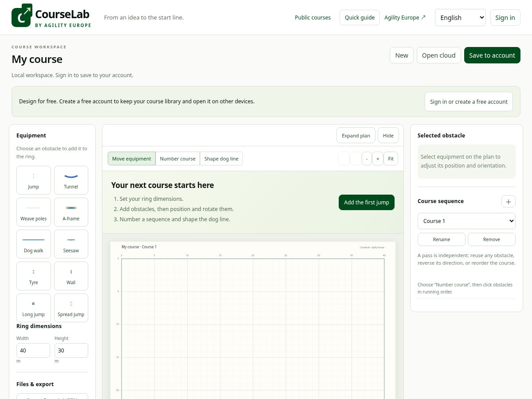Add a Dog walk obstacle
The image size is (532, 399).
34,244
